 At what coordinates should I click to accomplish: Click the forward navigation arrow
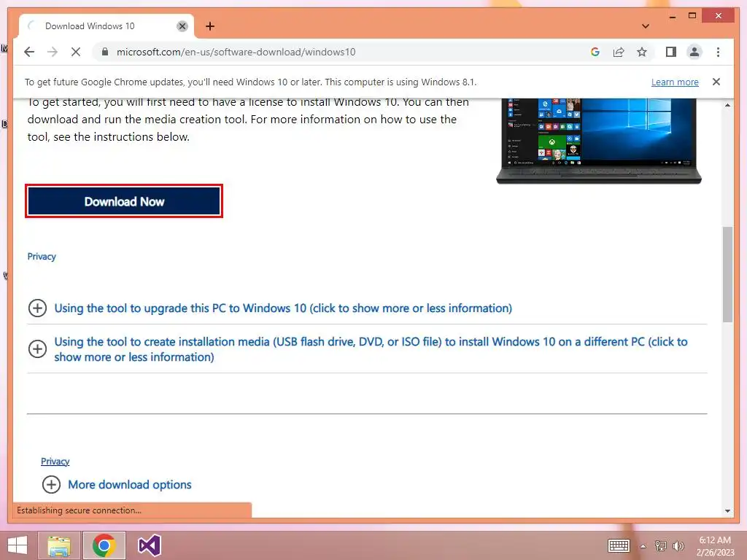[x=53, y=52]
